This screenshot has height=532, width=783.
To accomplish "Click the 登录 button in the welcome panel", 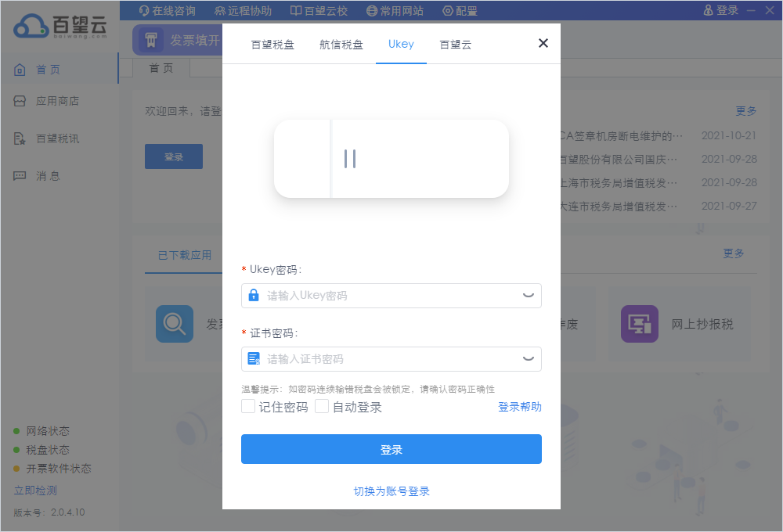I will 174,156.
